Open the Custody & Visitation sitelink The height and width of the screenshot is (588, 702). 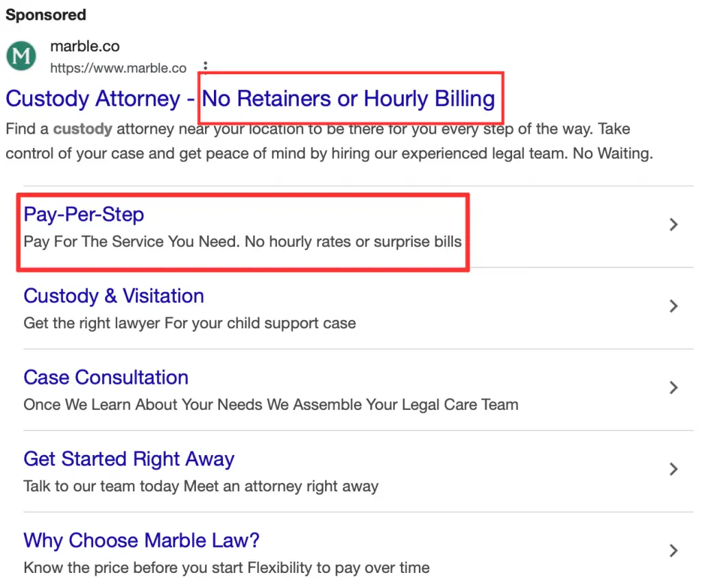coord(114,296)
